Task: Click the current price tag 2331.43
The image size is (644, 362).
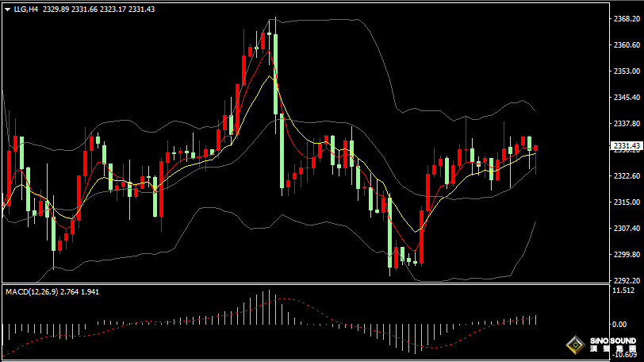Action: 627,145
